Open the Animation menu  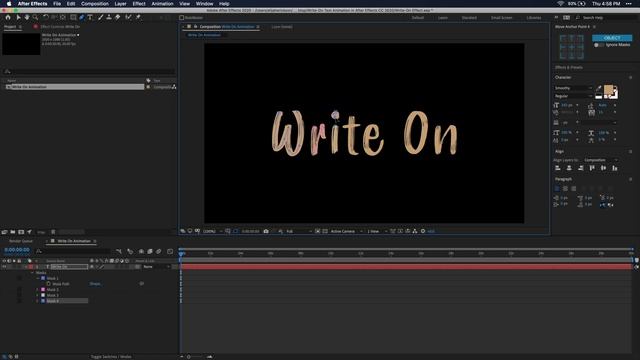[162, 4]
